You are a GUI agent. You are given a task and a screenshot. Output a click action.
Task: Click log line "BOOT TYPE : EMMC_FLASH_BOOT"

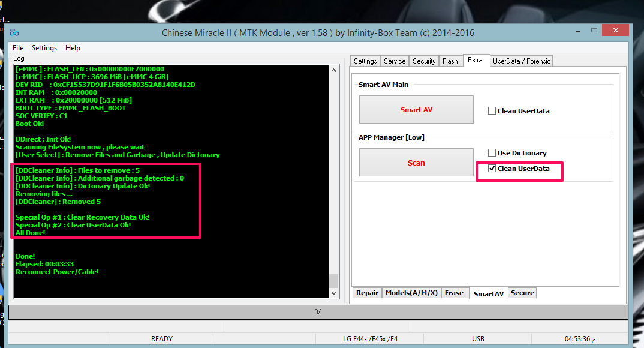71,108
